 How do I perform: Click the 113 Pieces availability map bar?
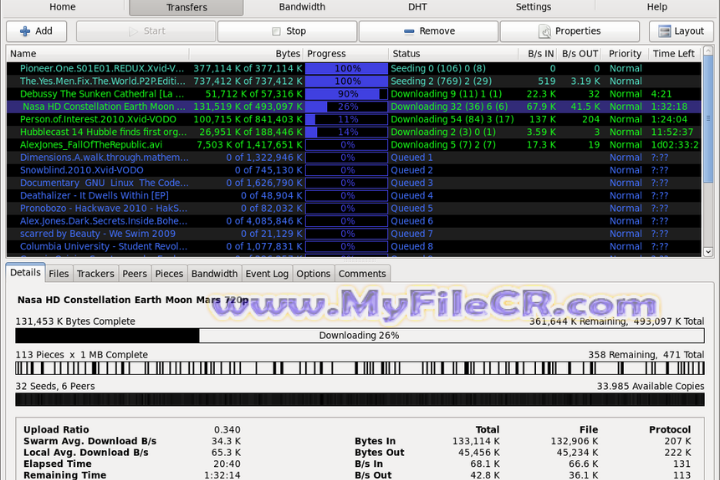[x=360, y=368]
